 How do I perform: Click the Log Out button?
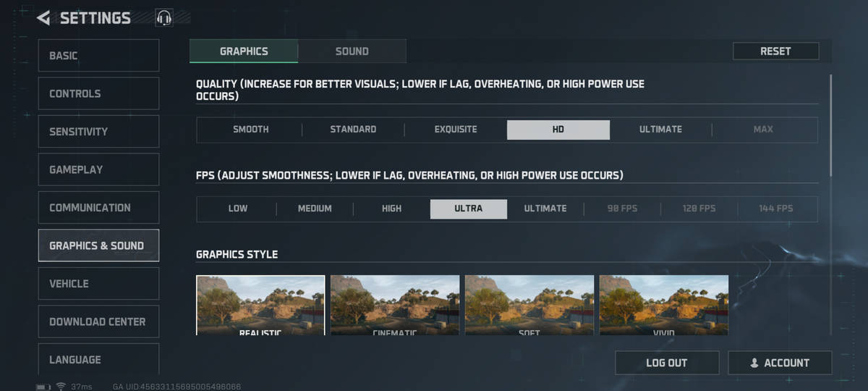[666, 363]
